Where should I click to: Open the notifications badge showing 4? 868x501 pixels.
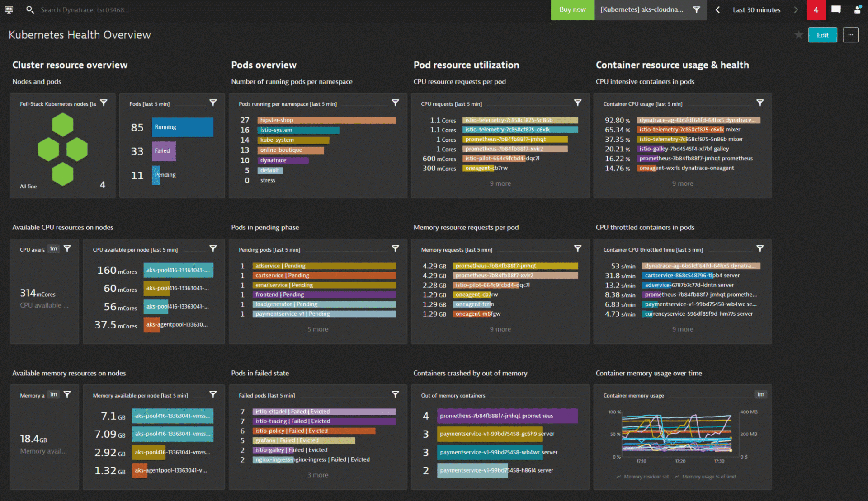[x=816, y=9]
